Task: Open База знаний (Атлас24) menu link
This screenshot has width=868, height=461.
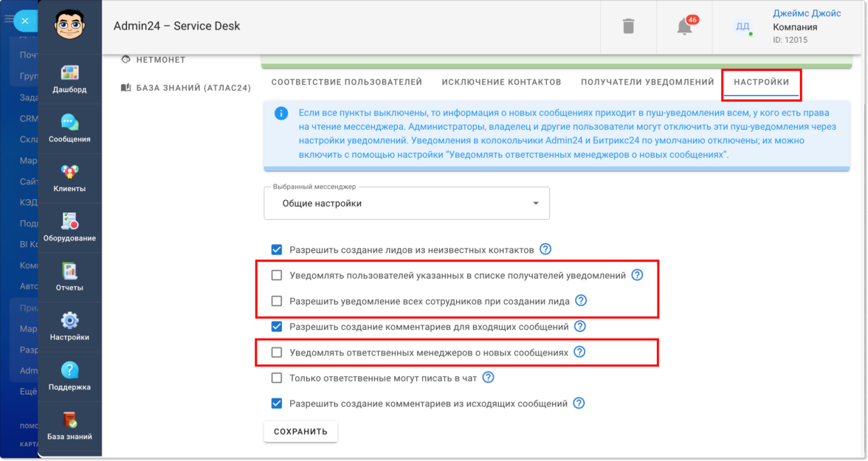Action: pyautogui.click(x=193, y=88)
